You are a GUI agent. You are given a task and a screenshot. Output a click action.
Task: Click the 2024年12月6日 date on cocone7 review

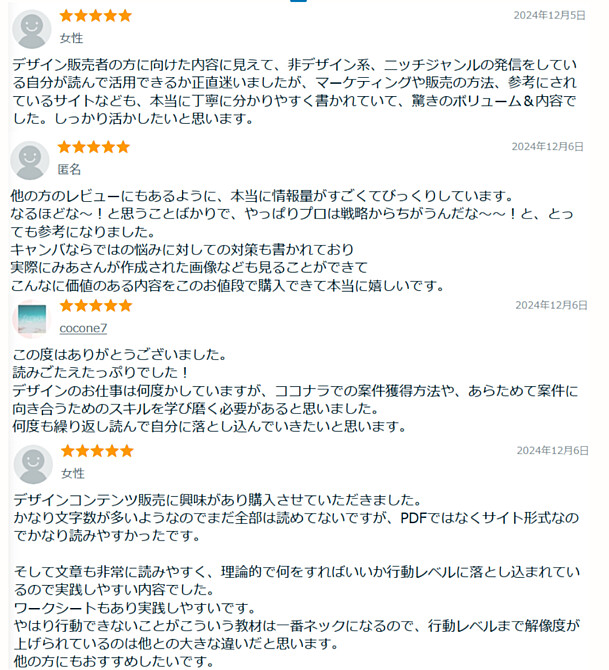click(551, 305)
